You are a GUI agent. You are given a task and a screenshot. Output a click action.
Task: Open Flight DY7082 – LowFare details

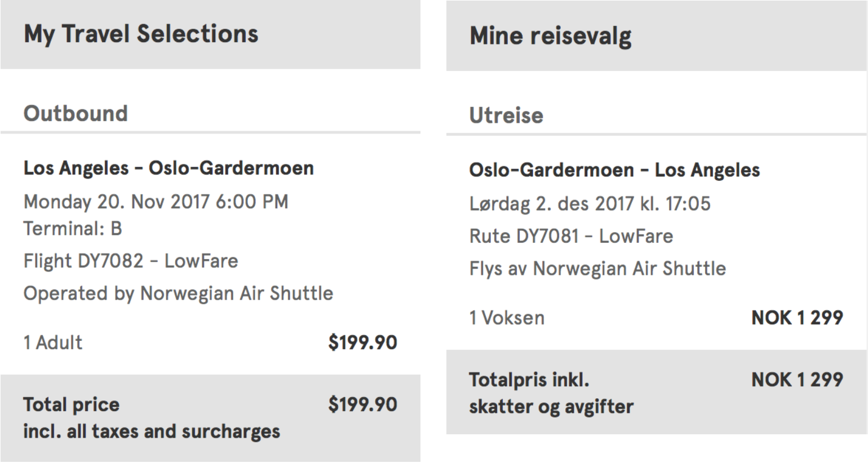131,261
